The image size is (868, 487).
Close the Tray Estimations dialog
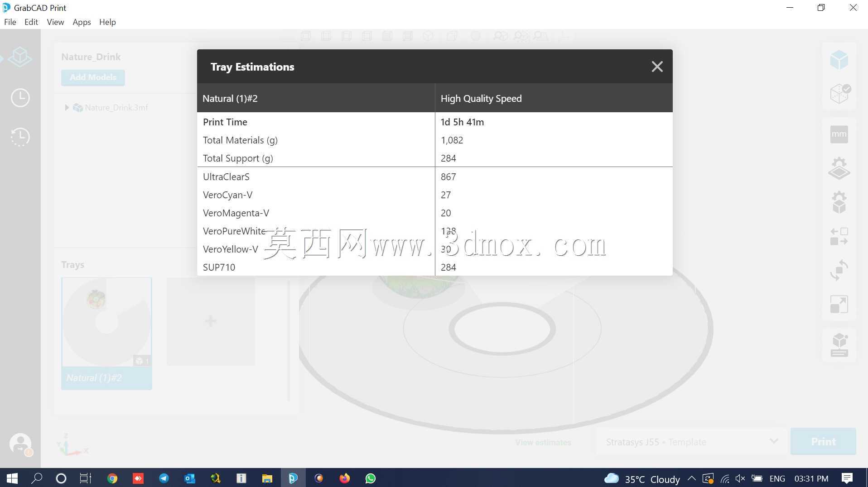tap(657, 67)
